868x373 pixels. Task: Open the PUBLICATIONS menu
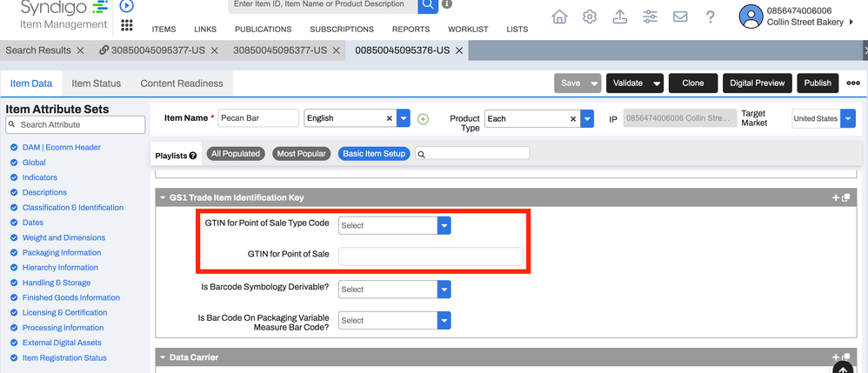tap(263, 30)
